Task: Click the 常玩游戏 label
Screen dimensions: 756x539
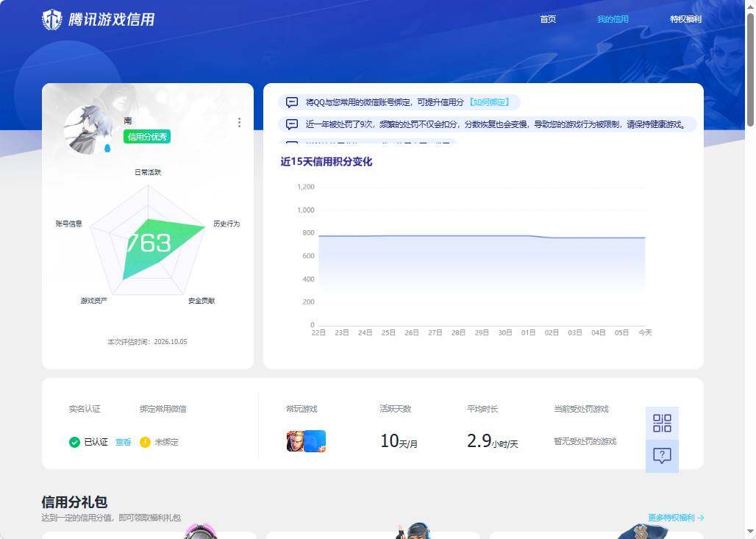Action: pyautogui.click(x=302, y=409)
